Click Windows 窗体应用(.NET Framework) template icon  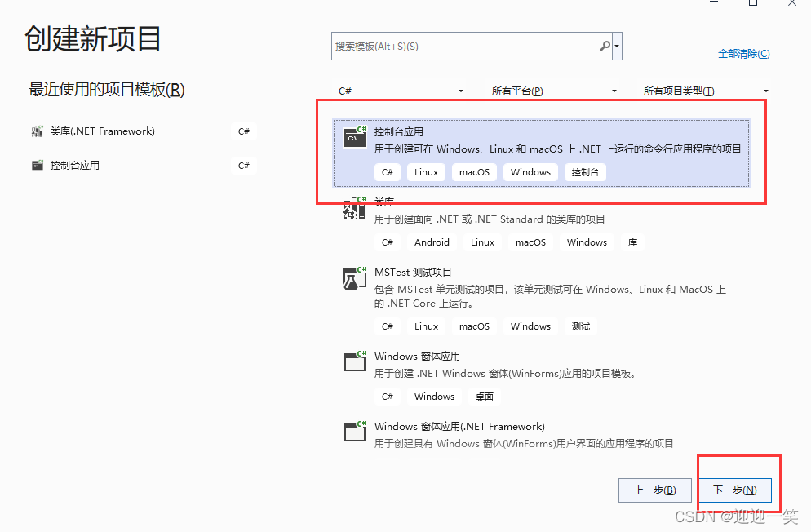pyautogui.click(x=355, y=432)
